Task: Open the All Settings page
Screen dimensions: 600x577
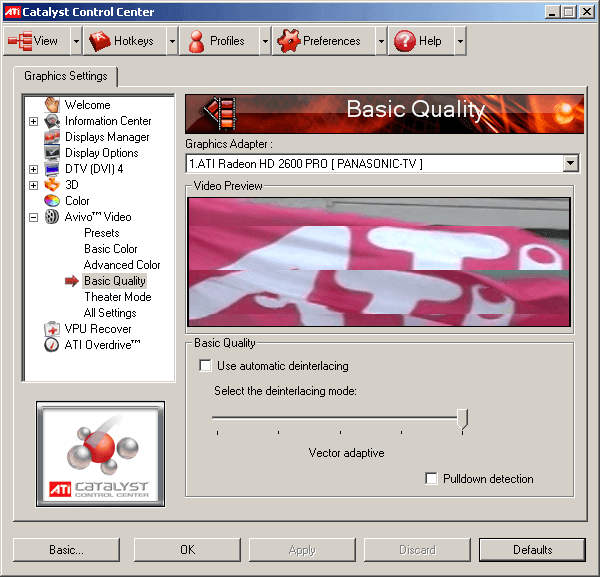Action: [x=110, y=313]
